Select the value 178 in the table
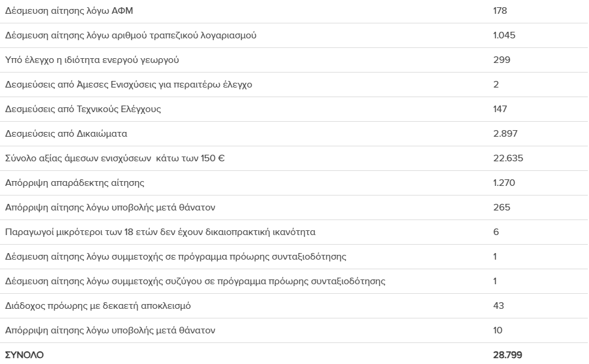Viewport: 589px width, 364px height. click(500, 11)
